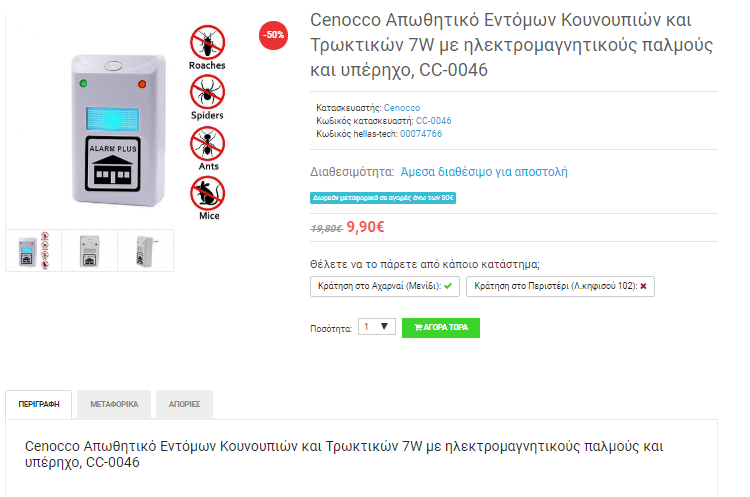The height and width of the screenshot is (497, 750).
Task: Switch to the ΑΠΟΡΙΕΣ tab
Action: point(184,404)
